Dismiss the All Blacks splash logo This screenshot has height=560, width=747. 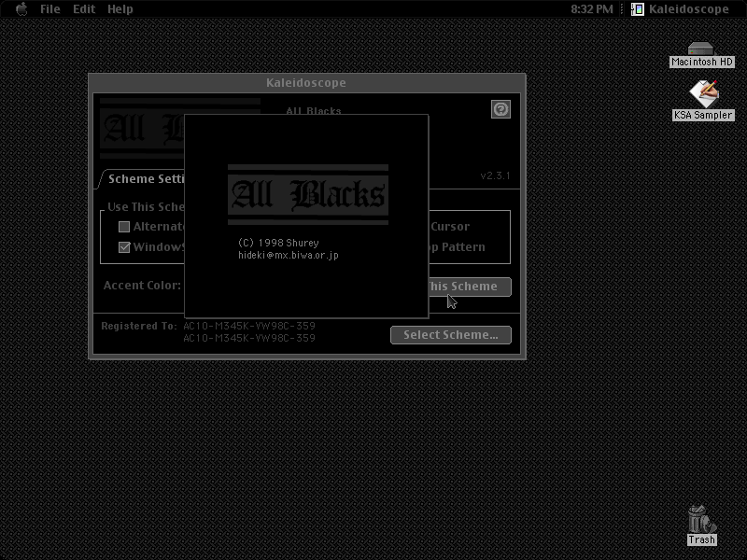pos(308,194)
